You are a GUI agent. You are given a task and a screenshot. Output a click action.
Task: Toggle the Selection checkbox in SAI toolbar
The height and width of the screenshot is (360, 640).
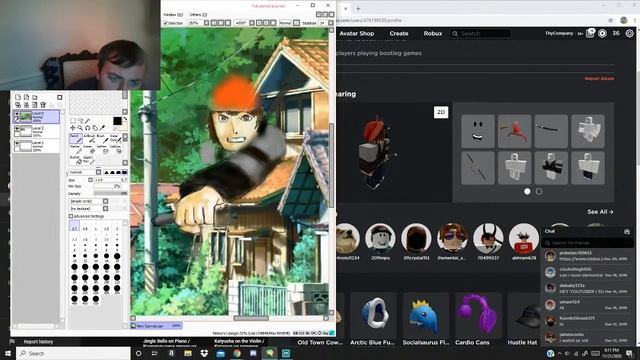[166, 23]
